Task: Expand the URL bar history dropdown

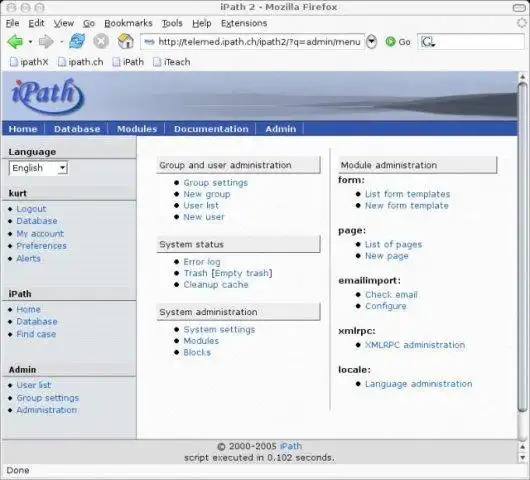Action: (x=371, y=42)
